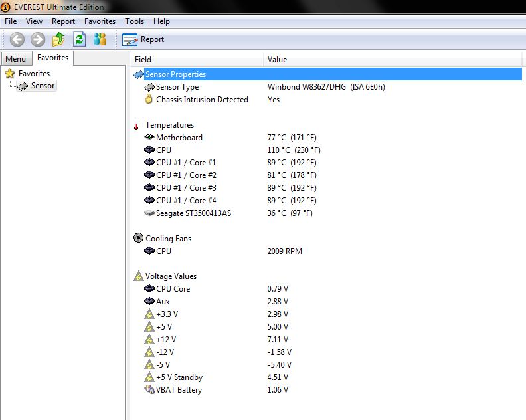Switch to the Menu tab
The image size is (526, 420).
click(x=16, y=59)
